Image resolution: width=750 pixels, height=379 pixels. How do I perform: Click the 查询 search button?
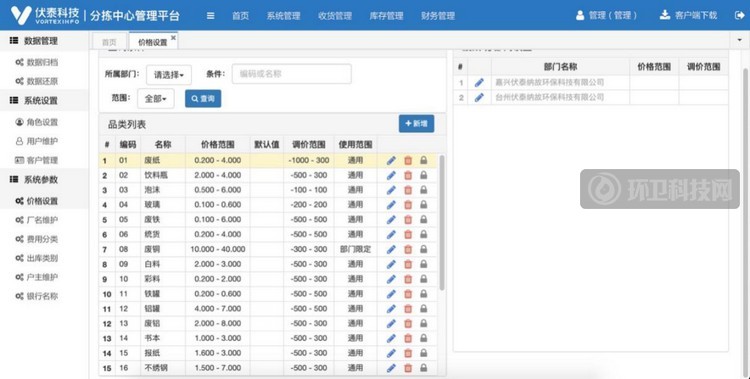[203, 99]
